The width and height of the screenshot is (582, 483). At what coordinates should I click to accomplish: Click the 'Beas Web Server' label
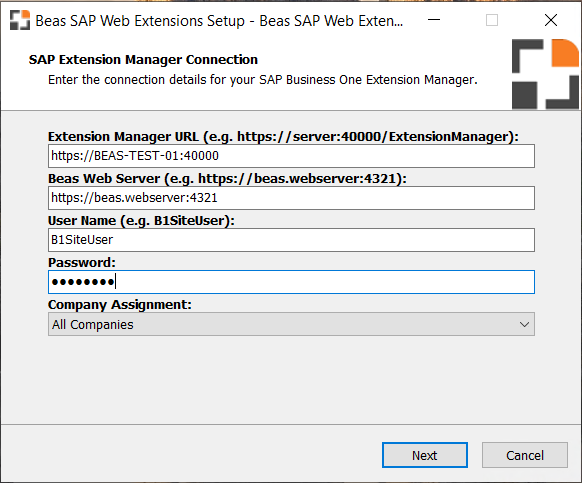coord(227,179)
